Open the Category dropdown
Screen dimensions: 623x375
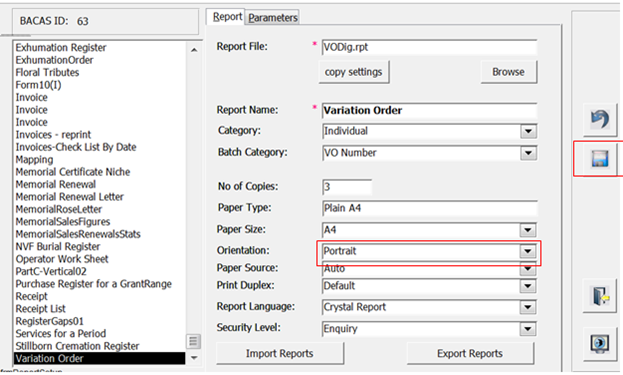point(528,131)
